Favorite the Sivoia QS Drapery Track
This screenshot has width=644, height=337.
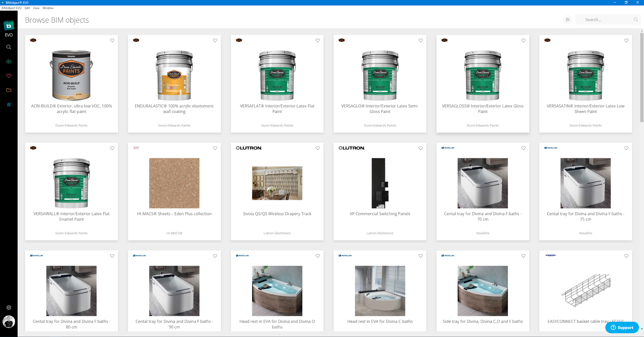318,148
